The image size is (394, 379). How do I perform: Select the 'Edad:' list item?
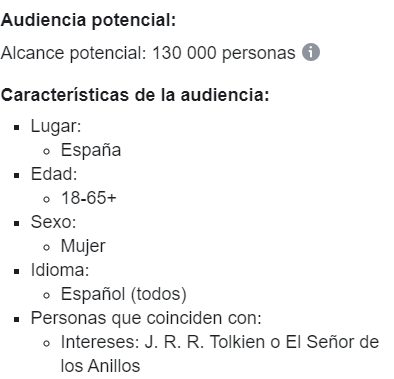coord(54,174)
